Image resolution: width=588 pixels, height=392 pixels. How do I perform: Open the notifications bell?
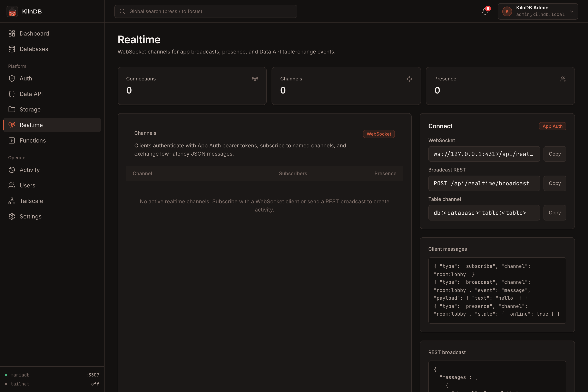485,11
